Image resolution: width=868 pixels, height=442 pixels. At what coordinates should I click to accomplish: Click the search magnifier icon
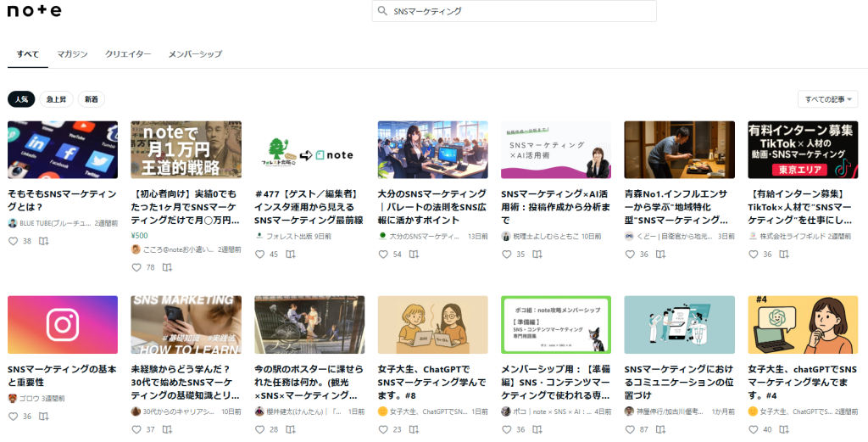pyautogui.click(x=382, y=10)
